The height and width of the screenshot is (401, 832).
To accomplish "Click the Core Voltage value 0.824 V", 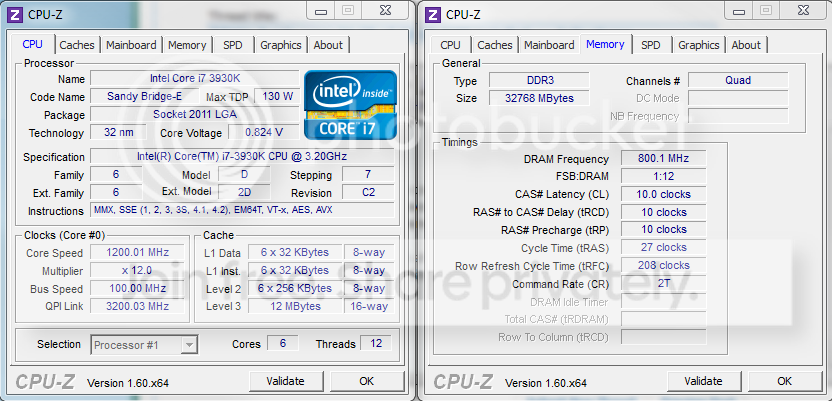I will click(x=264, y=132).
